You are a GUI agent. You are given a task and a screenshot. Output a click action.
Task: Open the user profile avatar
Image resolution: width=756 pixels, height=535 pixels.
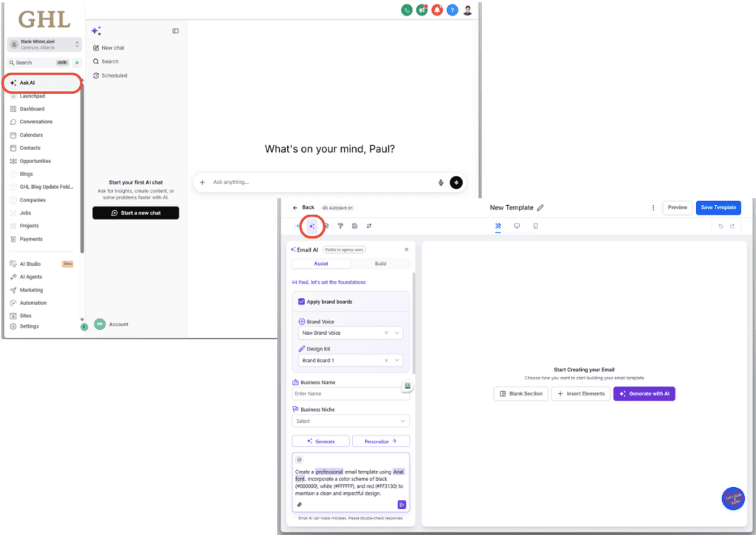tap(467, 10)
